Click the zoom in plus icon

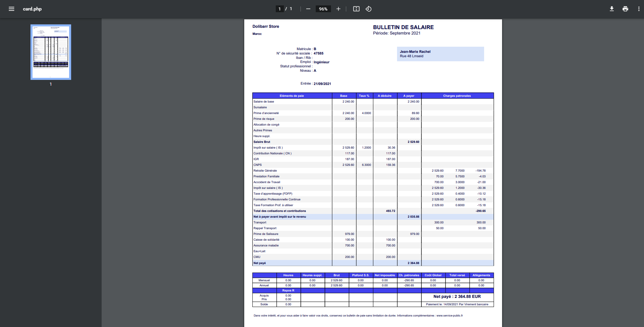[x=338, y=9]
